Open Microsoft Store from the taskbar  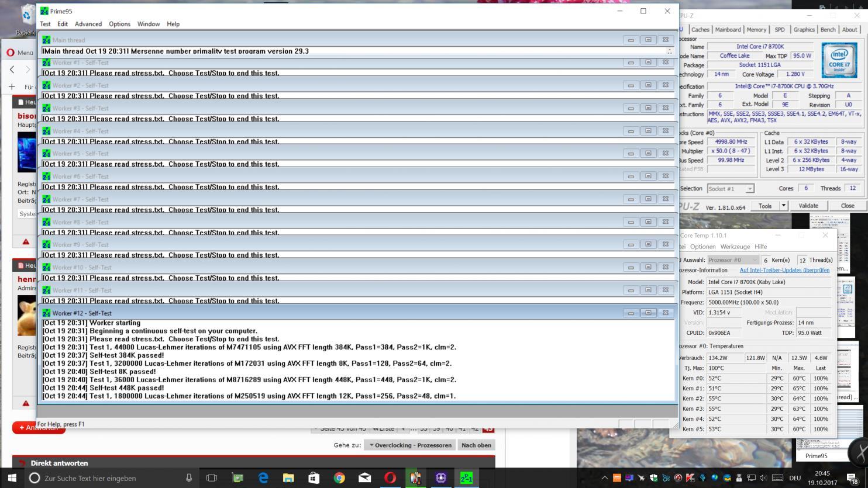(x=314, y=478)
